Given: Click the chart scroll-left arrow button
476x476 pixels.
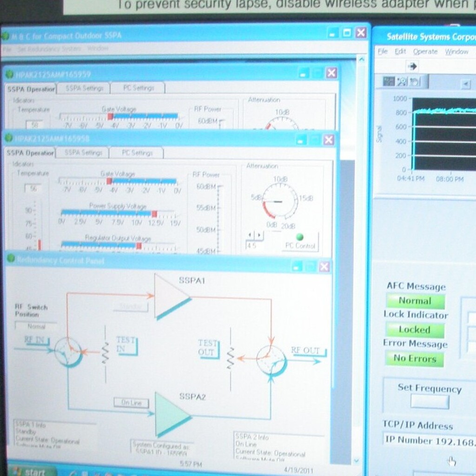Looking at the screenshot, I should point(465,84).
